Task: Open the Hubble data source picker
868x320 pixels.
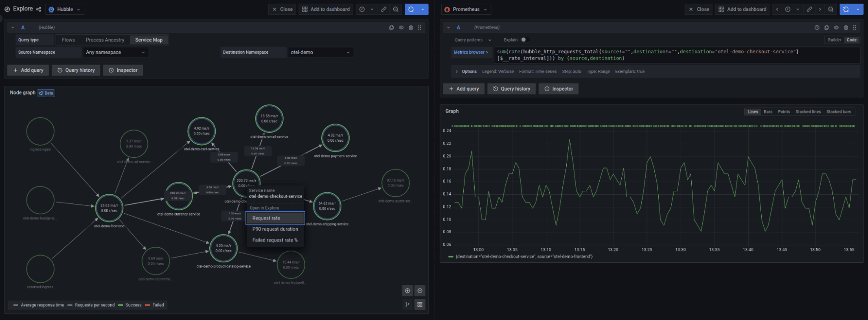Action: tap(65, 9)
